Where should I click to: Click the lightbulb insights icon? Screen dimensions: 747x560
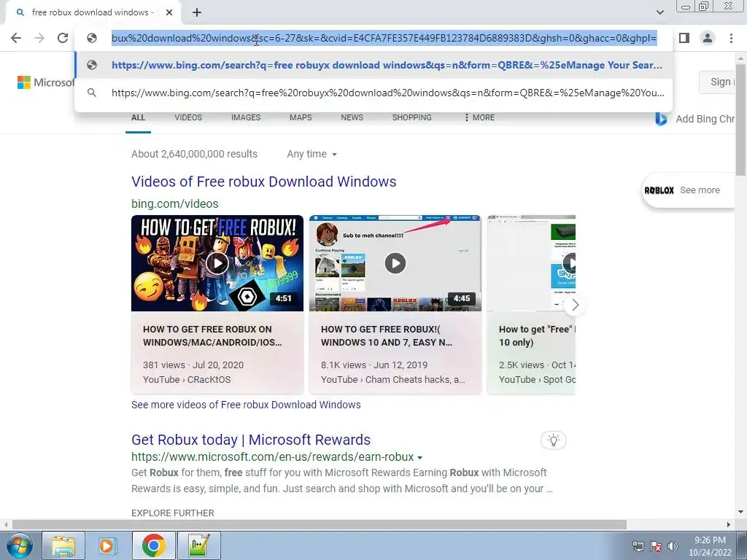click(554, 440)
